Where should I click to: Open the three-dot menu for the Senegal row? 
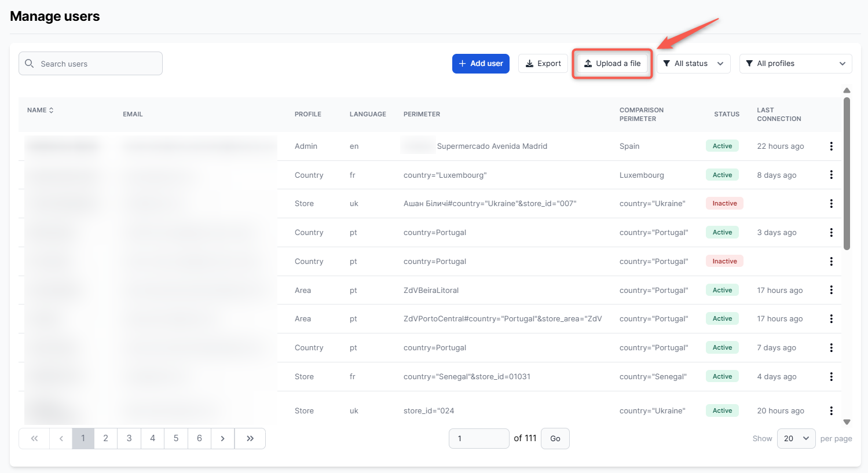pos(831,377)
